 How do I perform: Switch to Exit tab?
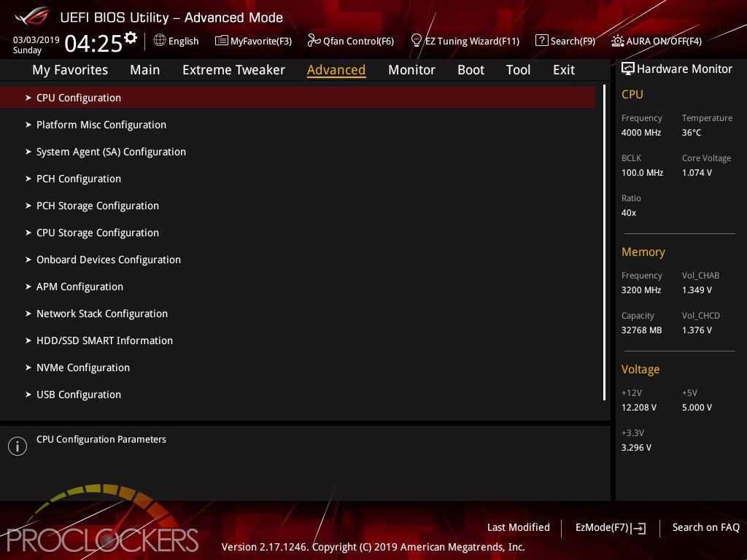point(564,70)
